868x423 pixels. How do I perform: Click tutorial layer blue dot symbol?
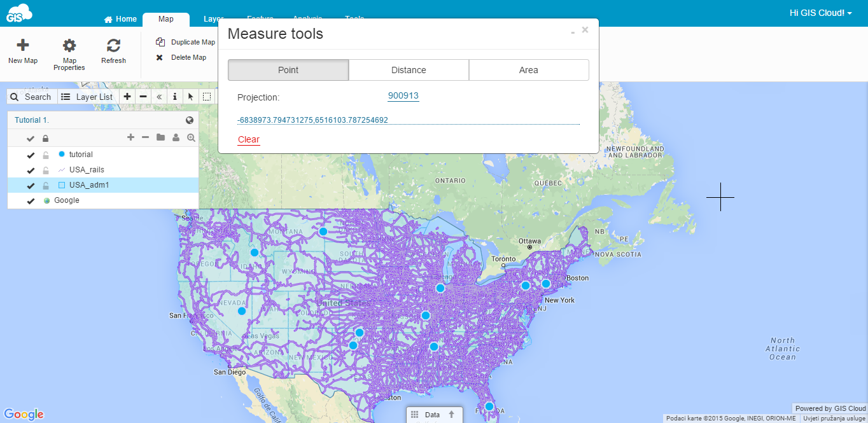click(x=62, y=154)
